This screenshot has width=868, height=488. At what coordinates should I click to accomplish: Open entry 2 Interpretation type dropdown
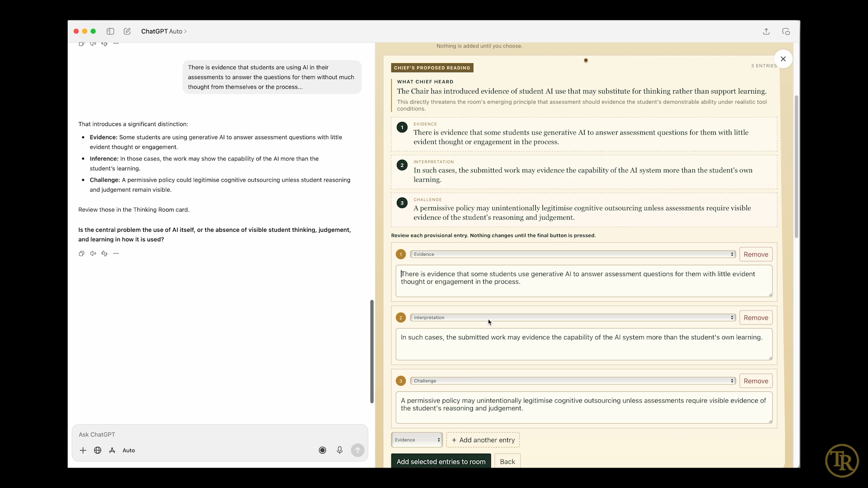(573, 318)
